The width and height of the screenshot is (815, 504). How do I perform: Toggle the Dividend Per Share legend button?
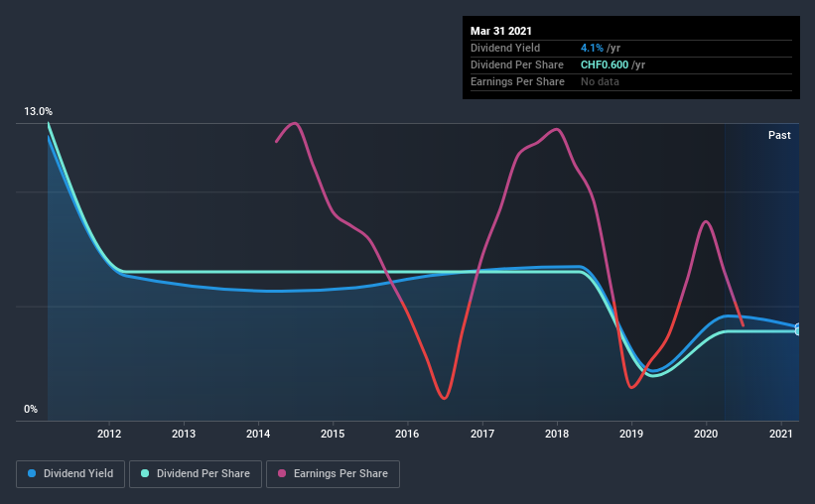coord(196,474)
